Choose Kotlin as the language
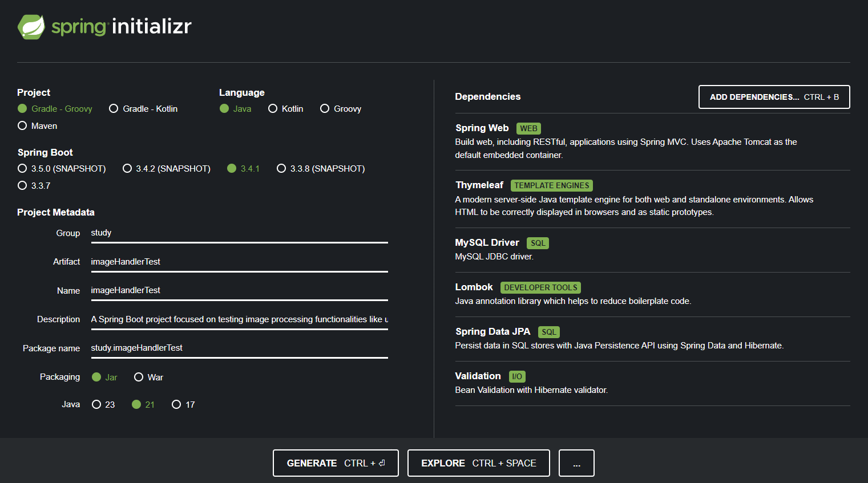Viewport: 868px width, 483px height. click(286, 108)
